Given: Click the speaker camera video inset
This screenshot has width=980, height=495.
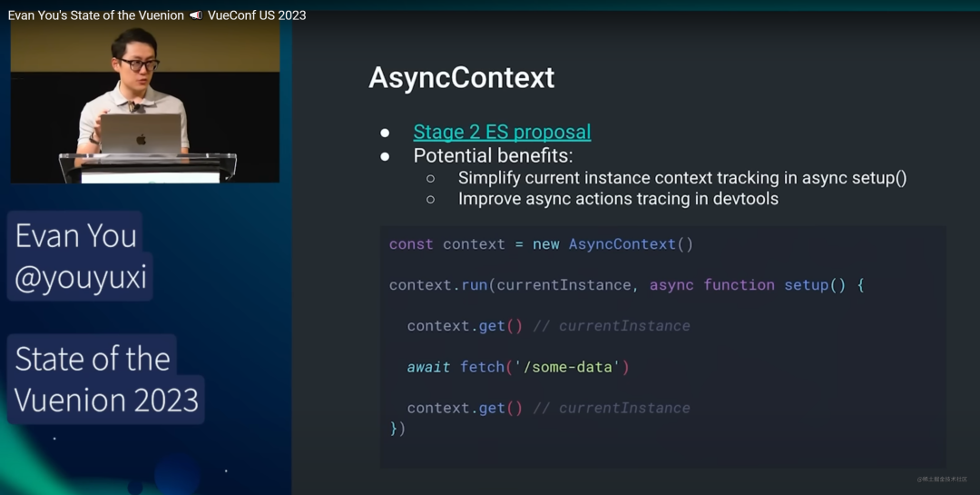Looking at the screenshot, I should click(x=145, y=103).
